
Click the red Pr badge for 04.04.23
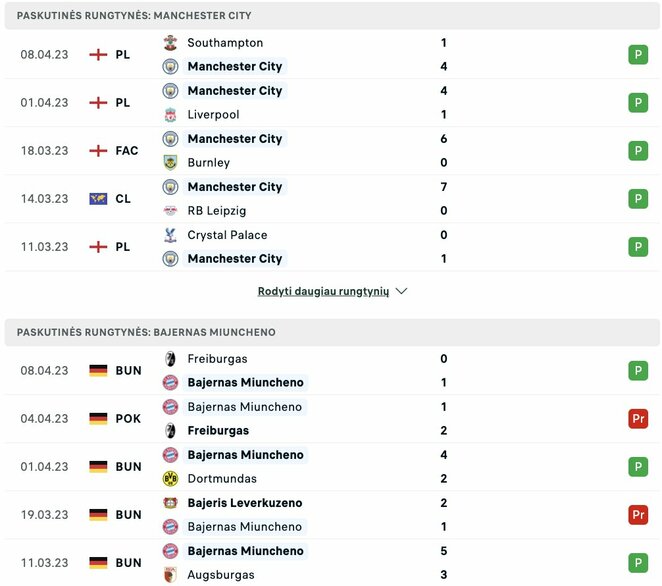coord(638,419)
